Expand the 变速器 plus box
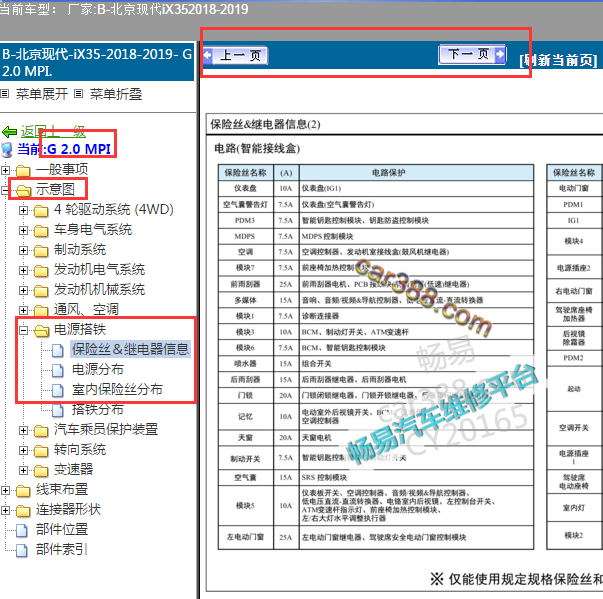This screenshot has width=603, height=599. pyautogui.click(x=23, y=470)
